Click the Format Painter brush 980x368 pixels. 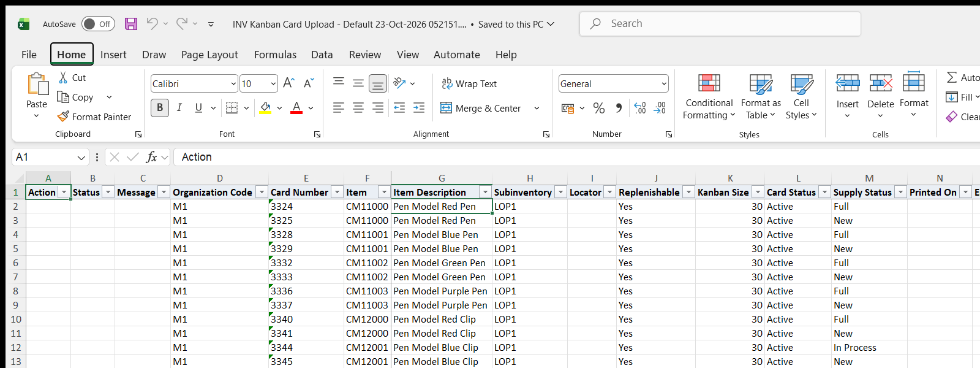point(63,117)
